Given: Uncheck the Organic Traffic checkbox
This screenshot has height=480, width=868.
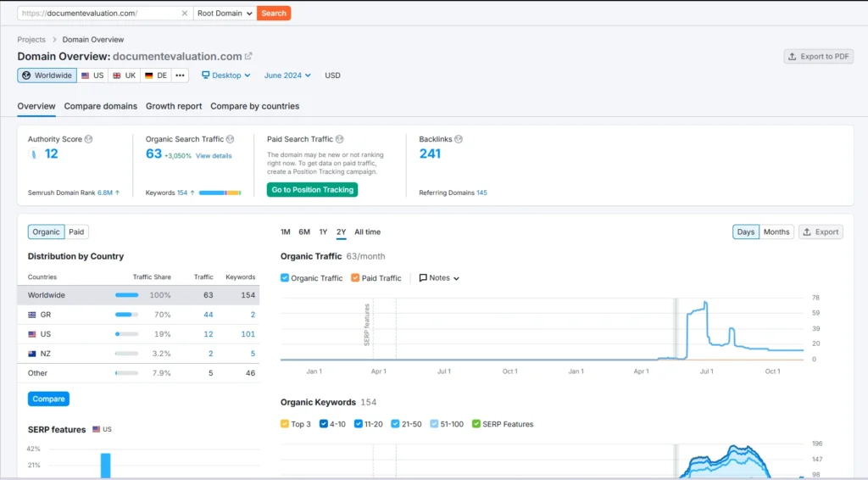Looking at the screenshot, I should (285, 278).
